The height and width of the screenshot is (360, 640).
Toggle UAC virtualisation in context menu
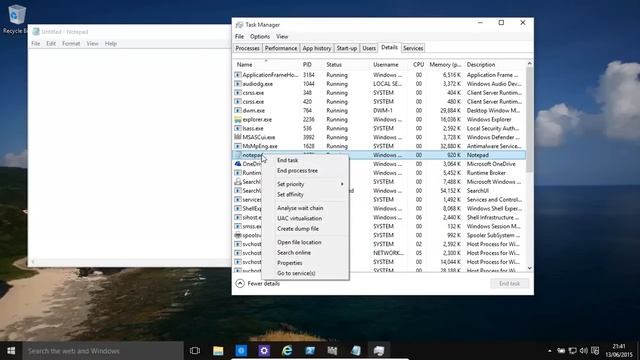[305, 218]
